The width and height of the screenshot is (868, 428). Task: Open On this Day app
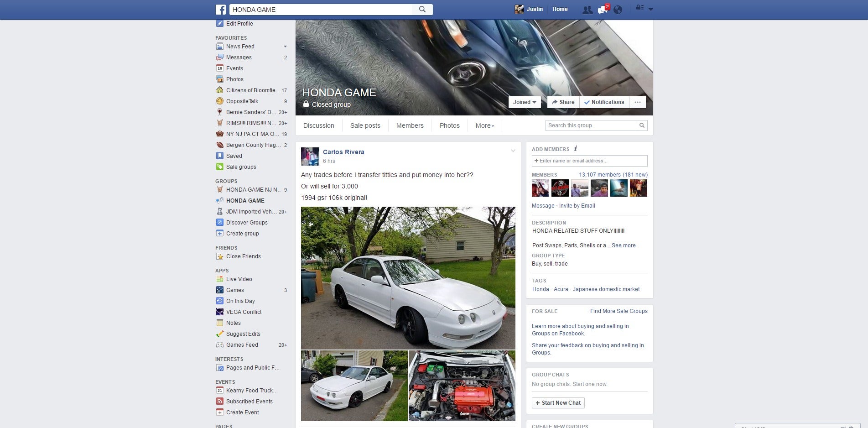click(240, 301)
